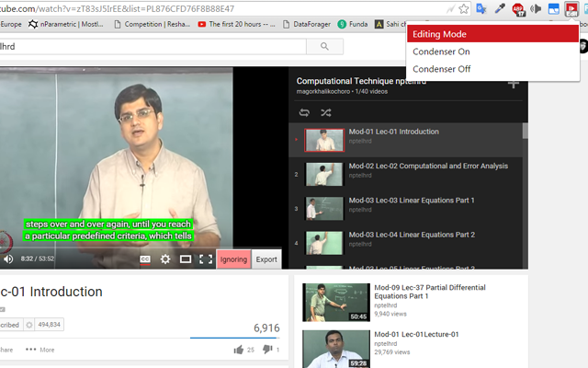Toggle the Ignoring button
The width and height of the screenshot is (588, 368).
coord(233,259)
